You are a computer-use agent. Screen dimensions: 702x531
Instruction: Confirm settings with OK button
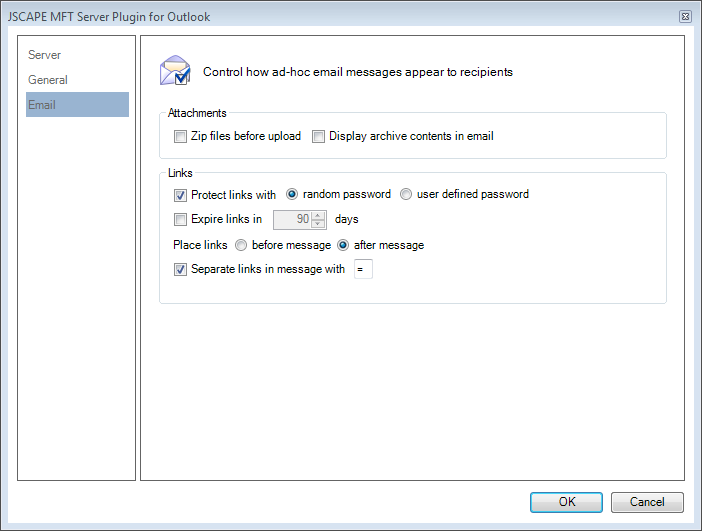[x=566, y=502]
